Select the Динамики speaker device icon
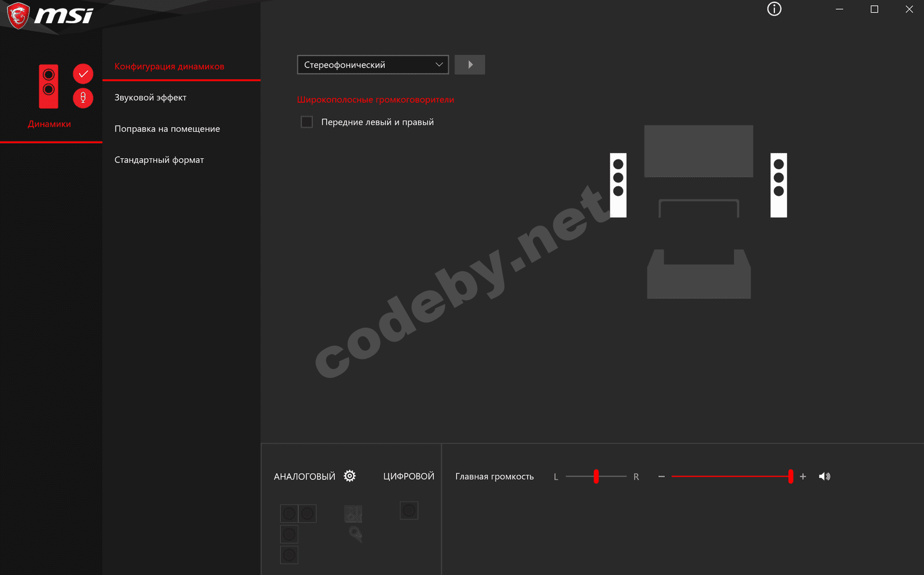The image size is (924, 575). coord(49,86)
